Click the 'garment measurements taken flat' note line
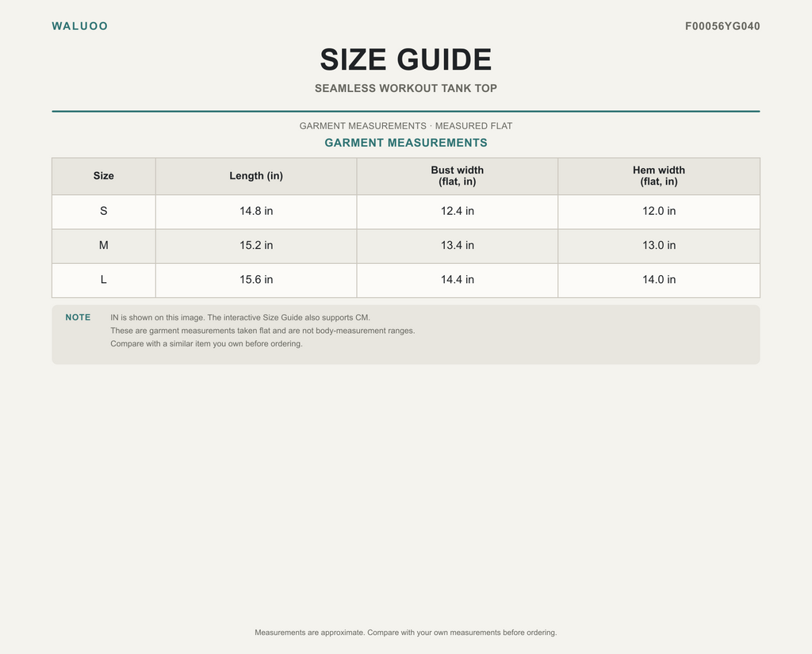812x654 pixels. click(262, 331)
